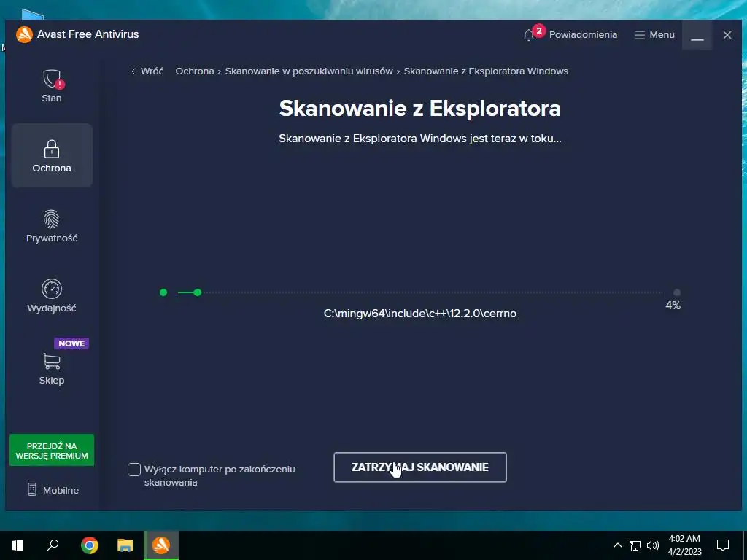Click the Avast logo in title bar
Image resolution: width=747 pixels, height=560 pixels.
click(x=24, y=34)
